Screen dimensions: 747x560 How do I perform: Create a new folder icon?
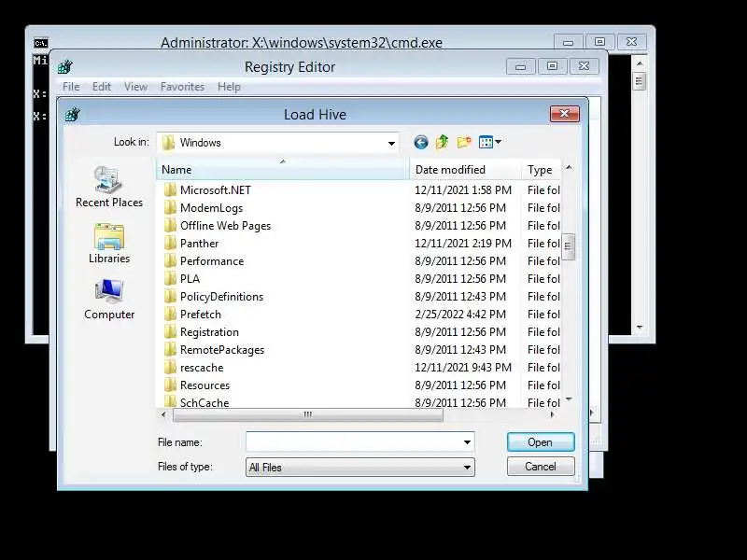(464, 142)
